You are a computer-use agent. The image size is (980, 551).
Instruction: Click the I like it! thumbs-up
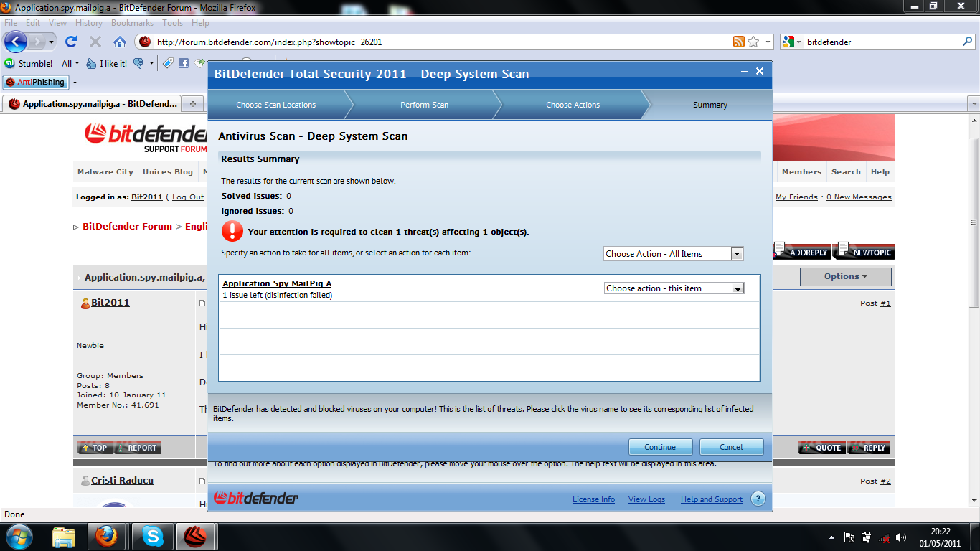(x=106, y=63)
